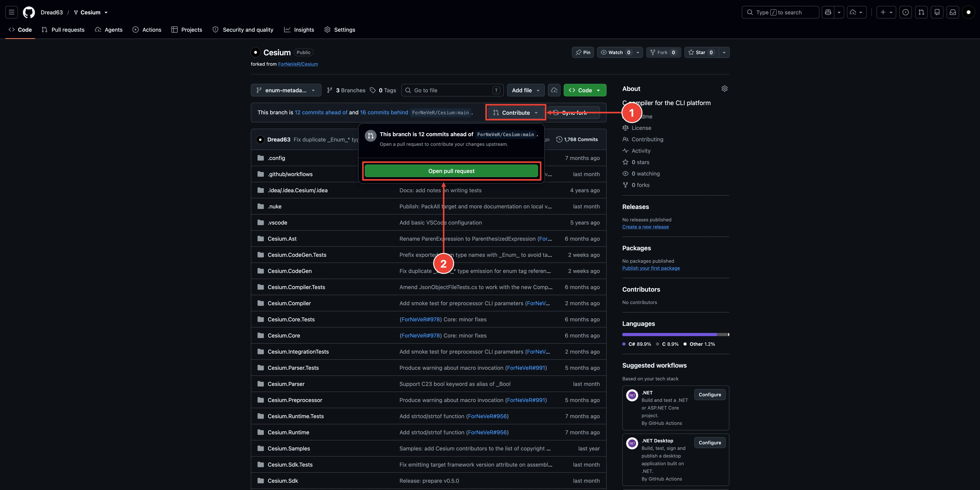Click the languages breakdown bar

(676, 334)
